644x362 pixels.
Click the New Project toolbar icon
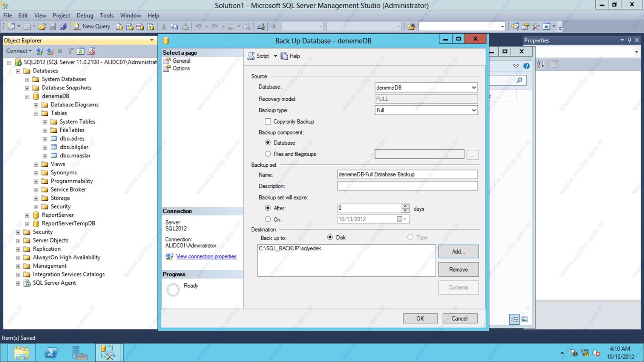coord(11,26)
